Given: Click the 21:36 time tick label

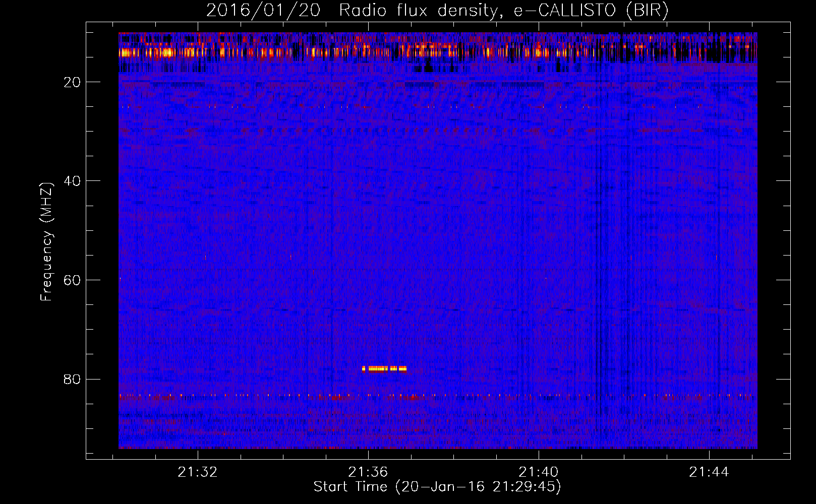Looking at the screenshot, I should [x=368, y=472].
